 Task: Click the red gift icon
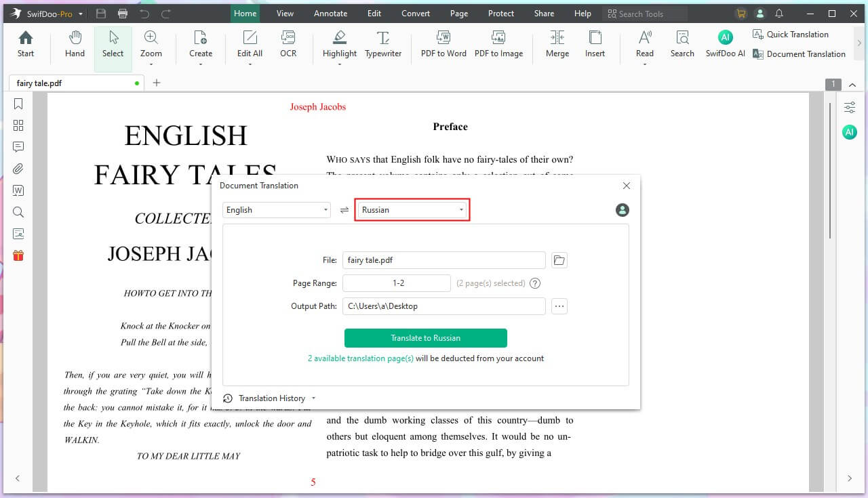[x=18, y=255]
